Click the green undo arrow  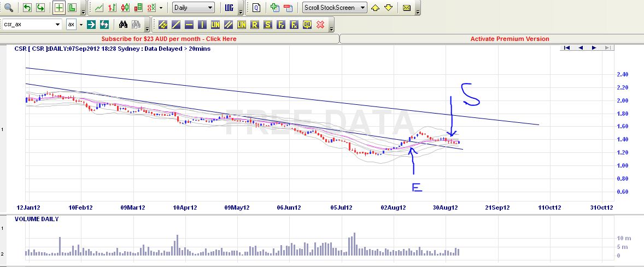[x=27, y=8]
